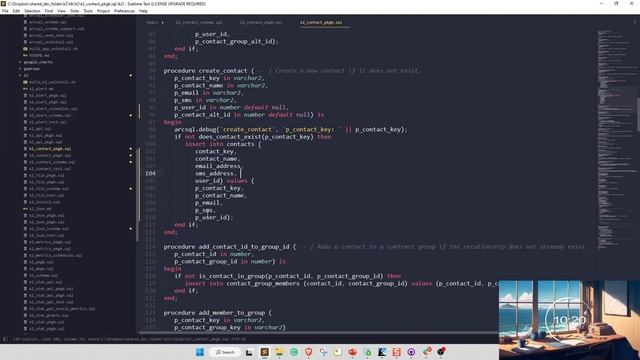
Task: Click 'procedure create_contact' in the code
Action: coord(205,71)
